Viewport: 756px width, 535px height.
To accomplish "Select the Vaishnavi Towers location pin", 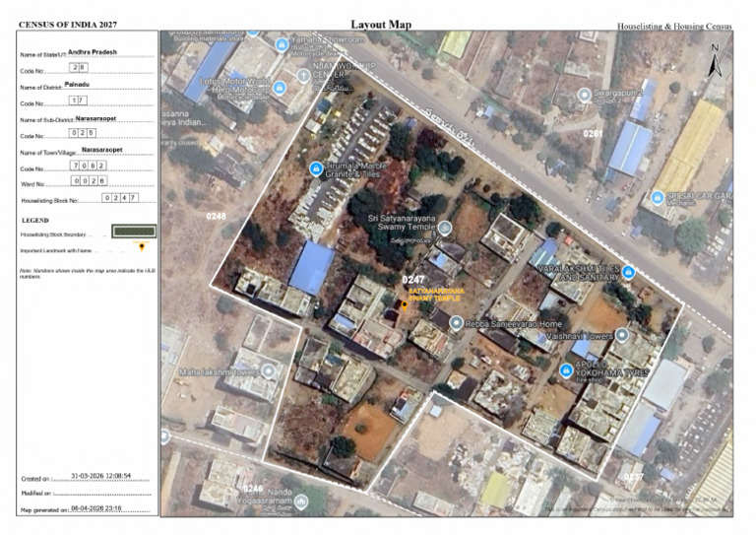I will (x=622, y=334).
